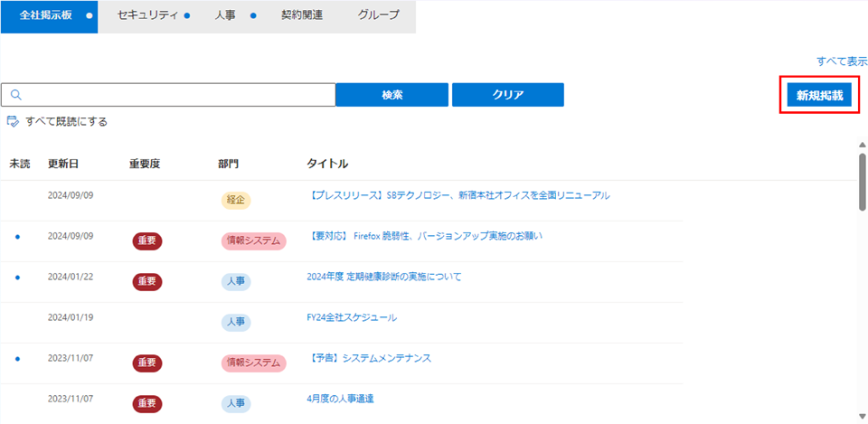Click the 情報システム tag on Firefox row
868x424 pixels.
click(x=253, y=241)
